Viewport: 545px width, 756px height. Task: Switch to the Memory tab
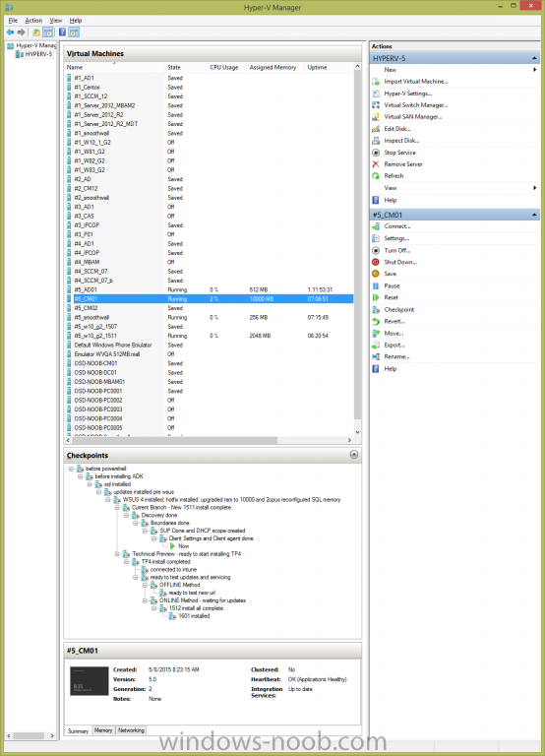click(103, 730)
